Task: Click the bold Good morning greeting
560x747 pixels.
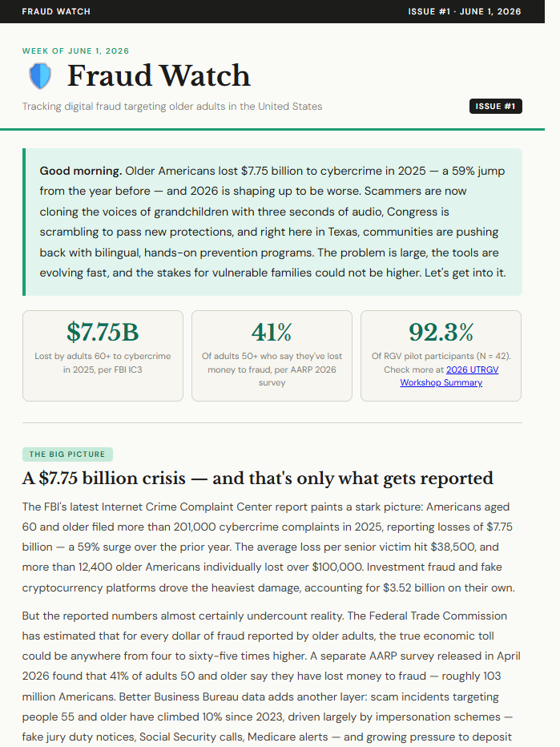Action: click(80, 171)
